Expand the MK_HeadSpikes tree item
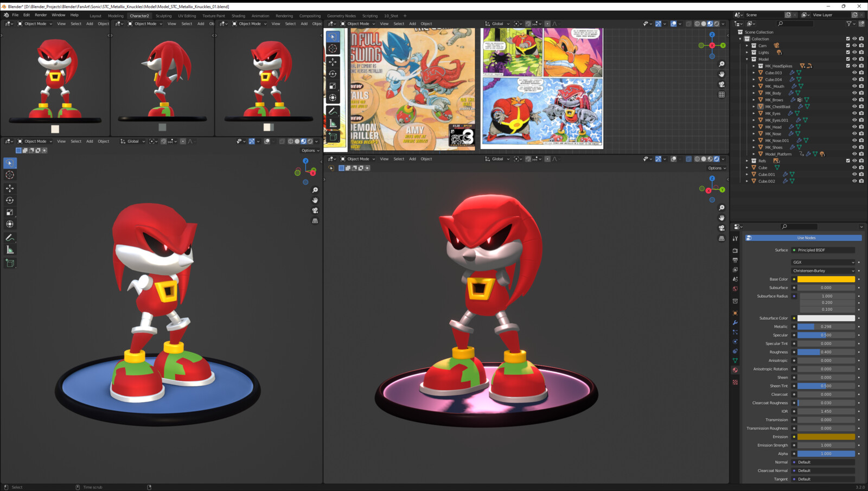 [753, 66]
